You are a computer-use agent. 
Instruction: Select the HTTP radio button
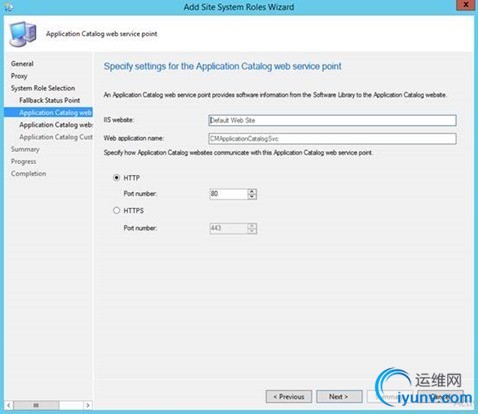tap(116, 178)
